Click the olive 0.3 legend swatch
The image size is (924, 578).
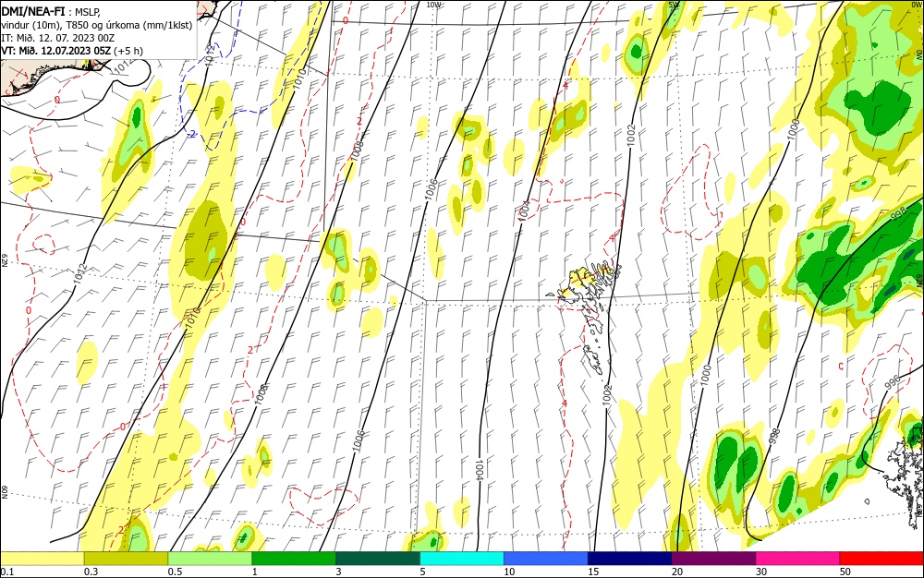[126, 559]
